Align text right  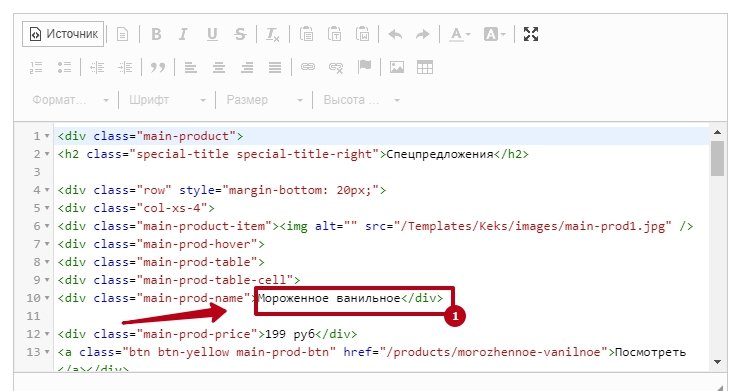coord(247,68)
